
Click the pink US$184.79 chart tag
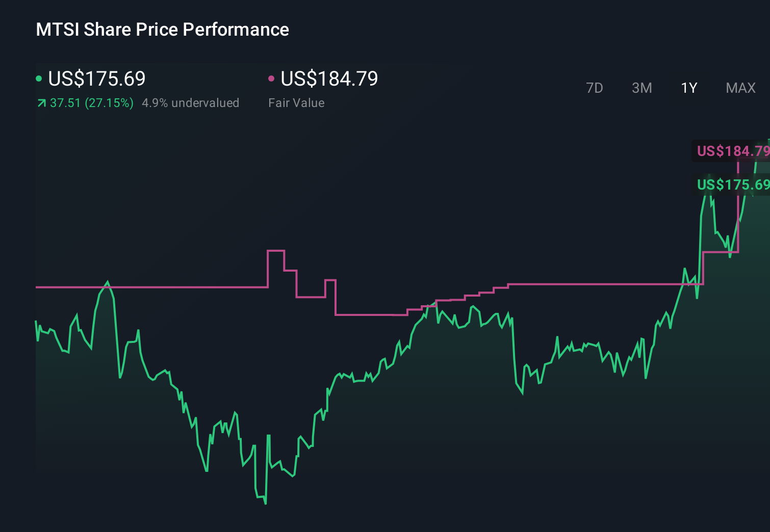(732, 151)
